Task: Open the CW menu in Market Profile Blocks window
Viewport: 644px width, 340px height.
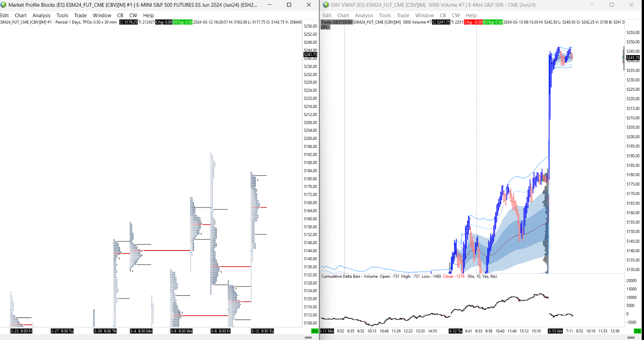Action: click(x=133, y=16)
